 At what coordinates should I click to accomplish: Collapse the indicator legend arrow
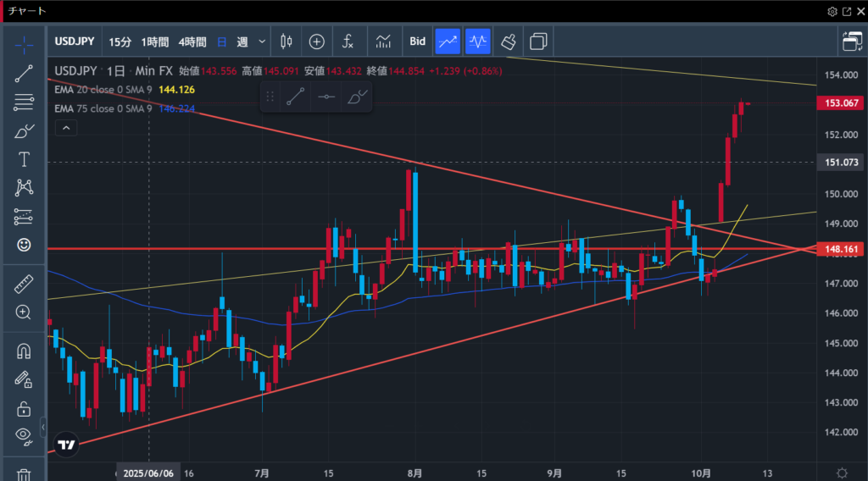pyautogui.click(x=66, y=128)
